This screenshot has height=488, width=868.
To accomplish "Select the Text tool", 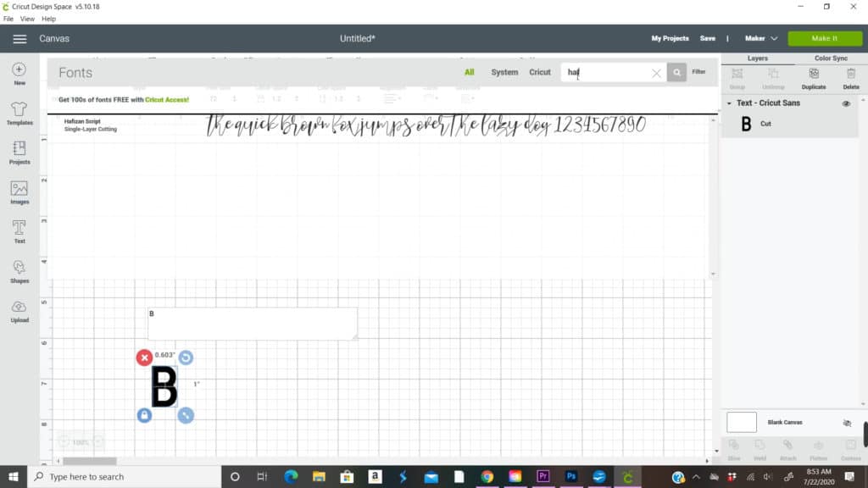I will pos(19,232).
